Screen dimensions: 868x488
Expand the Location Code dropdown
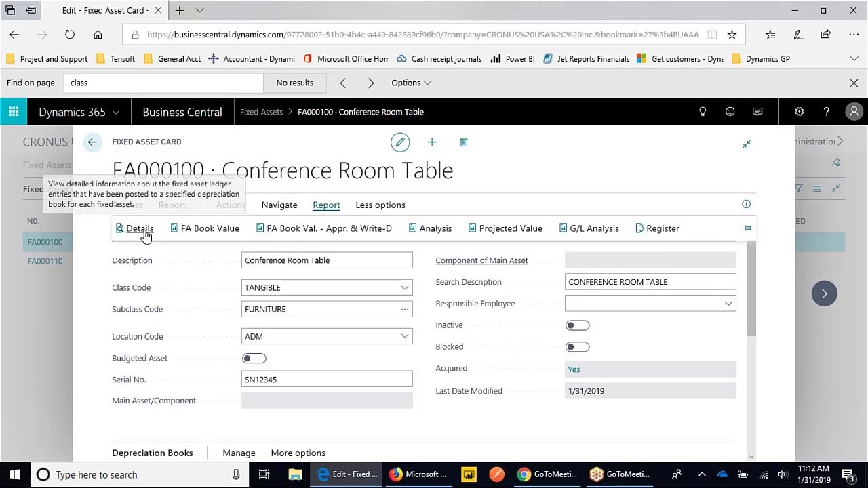tap(405, 337)
